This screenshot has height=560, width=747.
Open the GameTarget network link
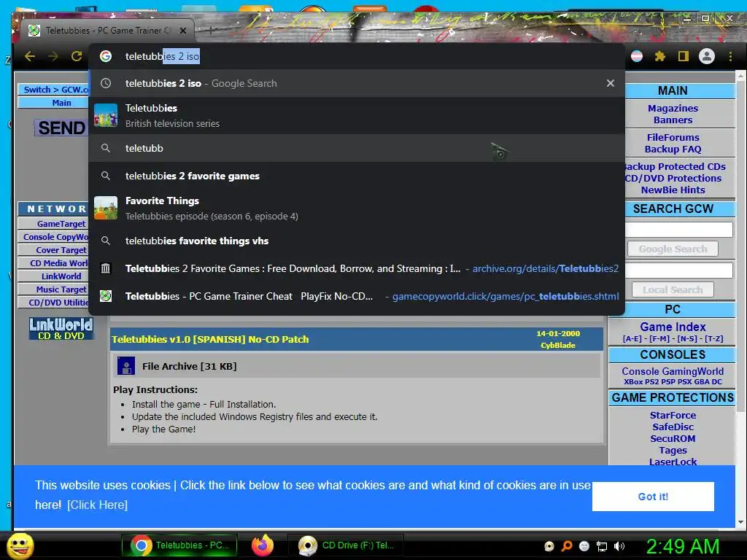pyautogui.click(x=61, y=224)
